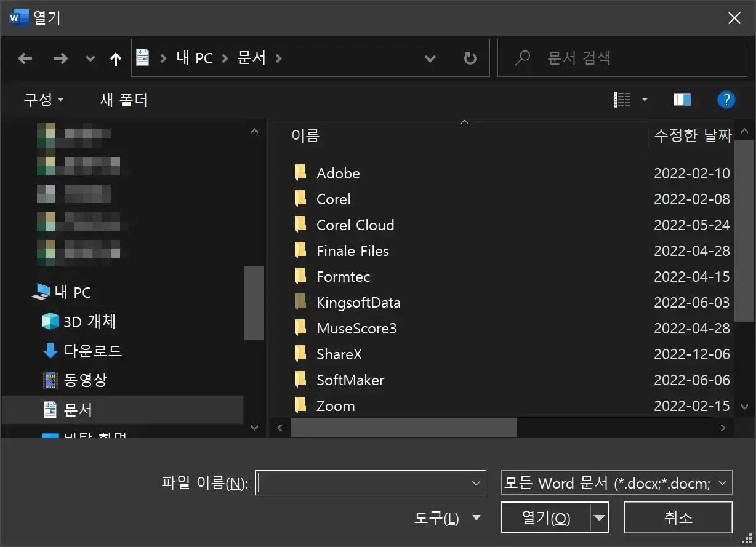Select the Corel folder

click(x=333, y=199)
